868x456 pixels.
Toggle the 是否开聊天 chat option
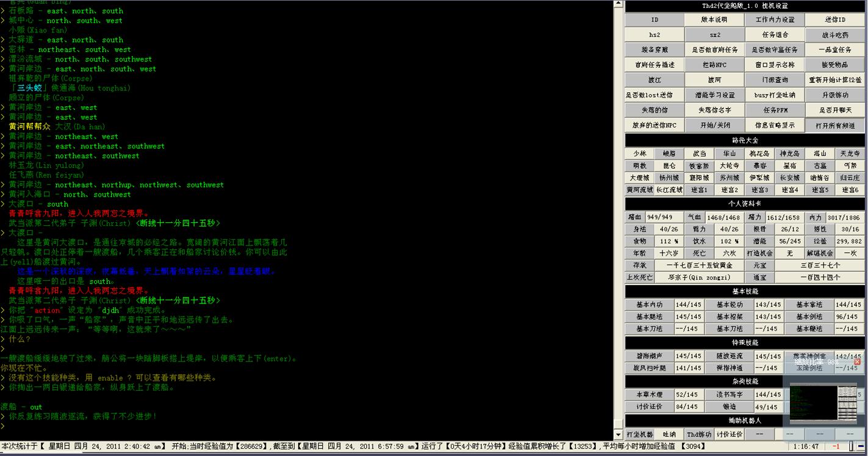click(x=834, y=110)
